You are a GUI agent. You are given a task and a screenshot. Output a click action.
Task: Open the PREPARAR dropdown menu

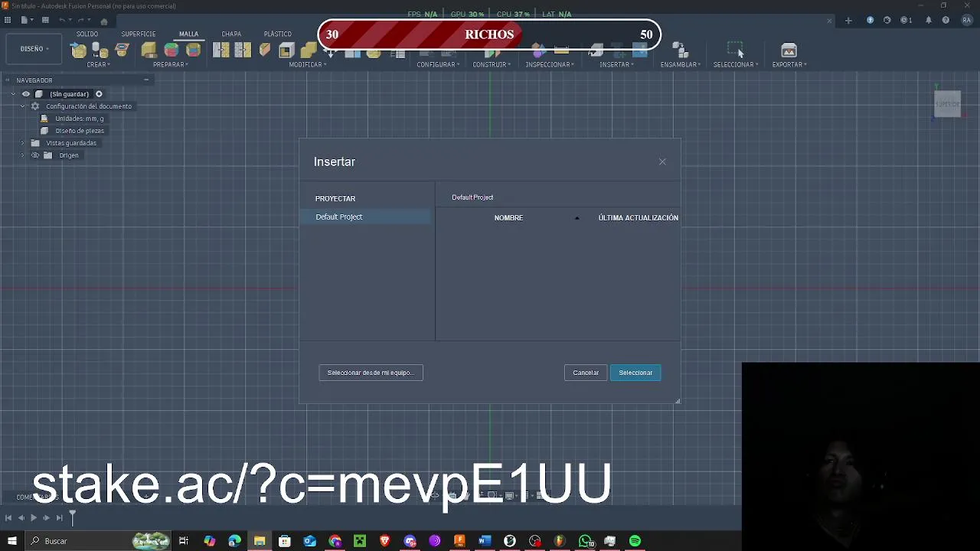(171, 64)
